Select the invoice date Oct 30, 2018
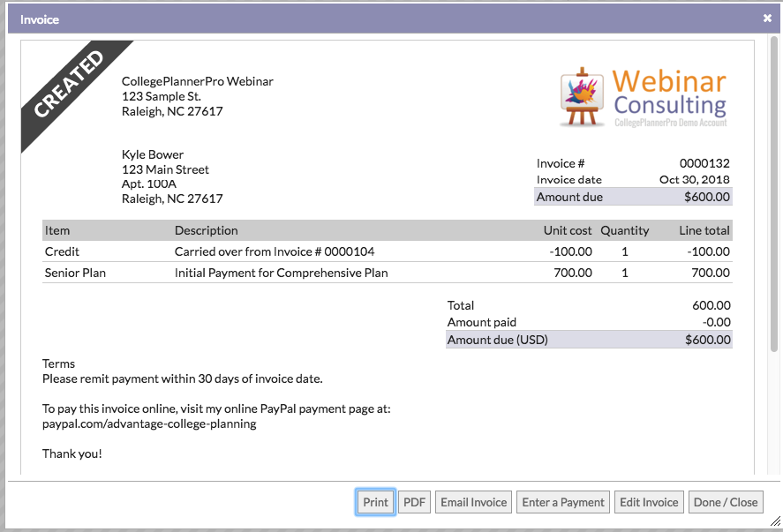783x532 pixels. click(694, 180)
